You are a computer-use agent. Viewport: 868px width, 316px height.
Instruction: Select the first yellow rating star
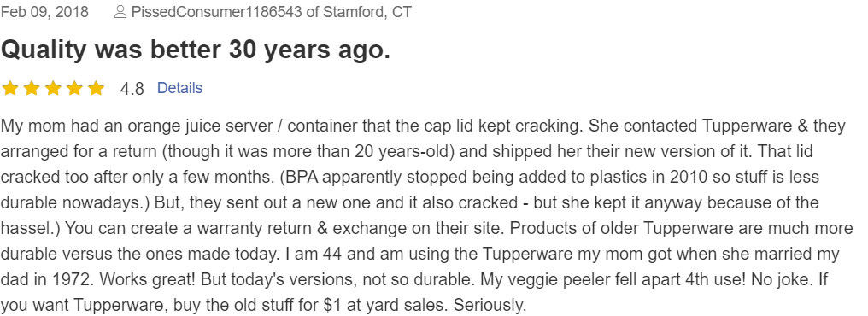[10, 89]
